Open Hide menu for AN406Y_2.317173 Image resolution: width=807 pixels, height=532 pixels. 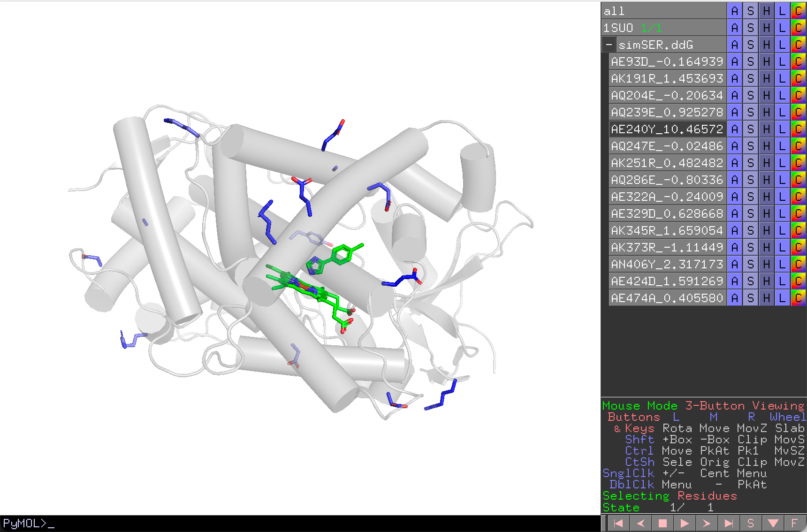coord(767,264)
